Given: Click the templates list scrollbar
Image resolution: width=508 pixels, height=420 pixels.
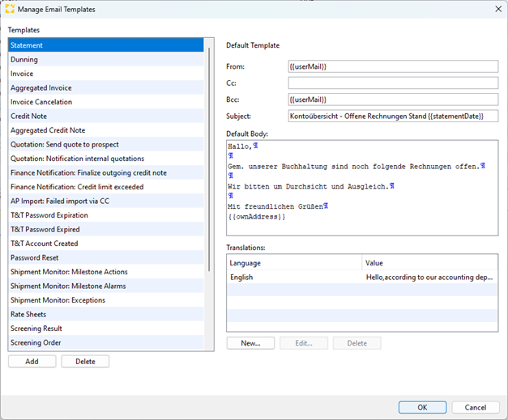Looking at the screenshot, I should (209, 159).
